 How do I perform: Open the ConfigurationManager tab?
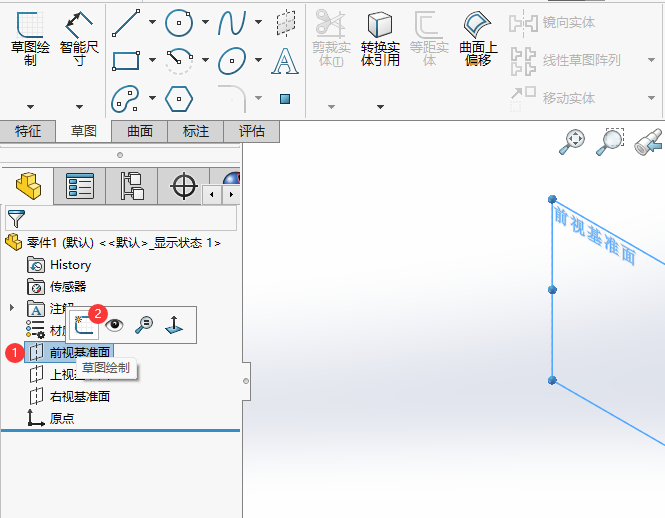point(132,186)
